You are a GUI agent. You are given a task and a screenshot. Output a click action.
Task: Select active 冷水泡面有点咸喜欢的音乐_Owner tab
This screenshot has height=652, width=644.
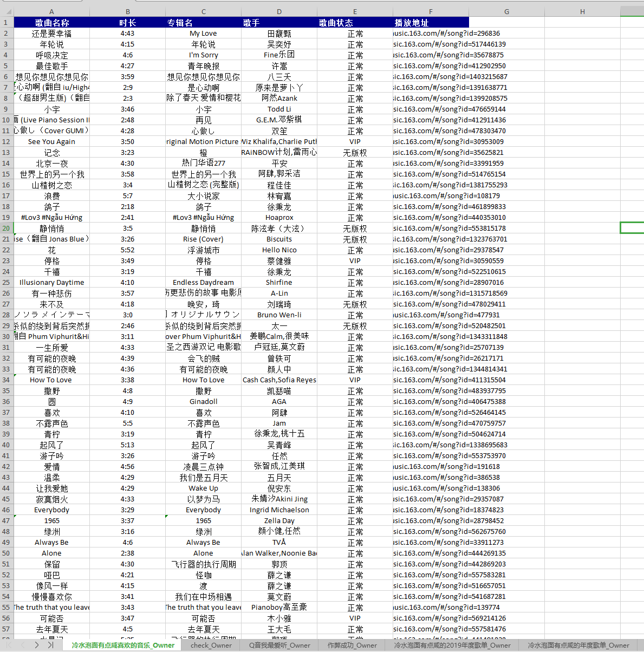pyautogui.click(x=123, y=645)
